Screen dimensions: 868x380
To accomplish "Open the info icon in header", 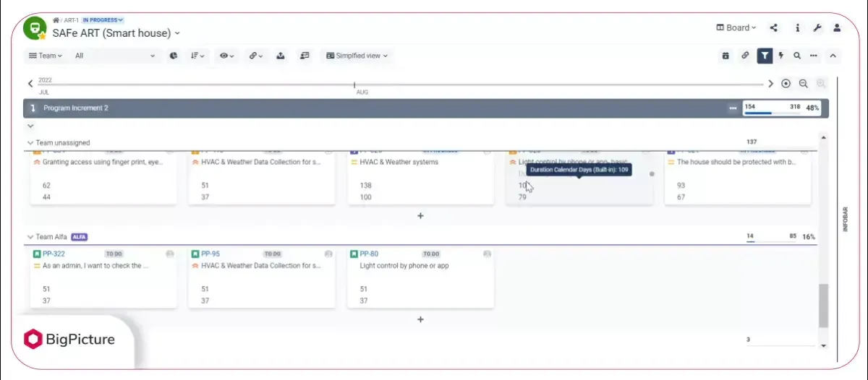I will click(797, 28).
